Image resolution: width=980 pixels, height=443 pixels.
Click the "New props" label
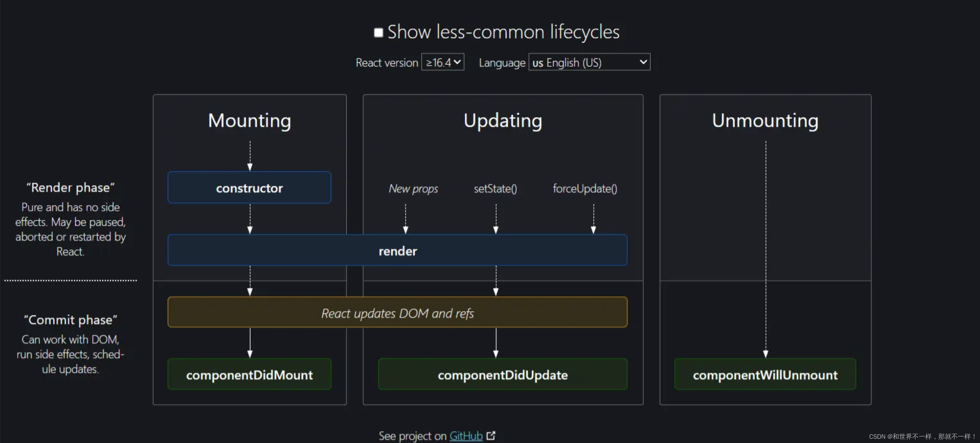(x=413, y=188)
